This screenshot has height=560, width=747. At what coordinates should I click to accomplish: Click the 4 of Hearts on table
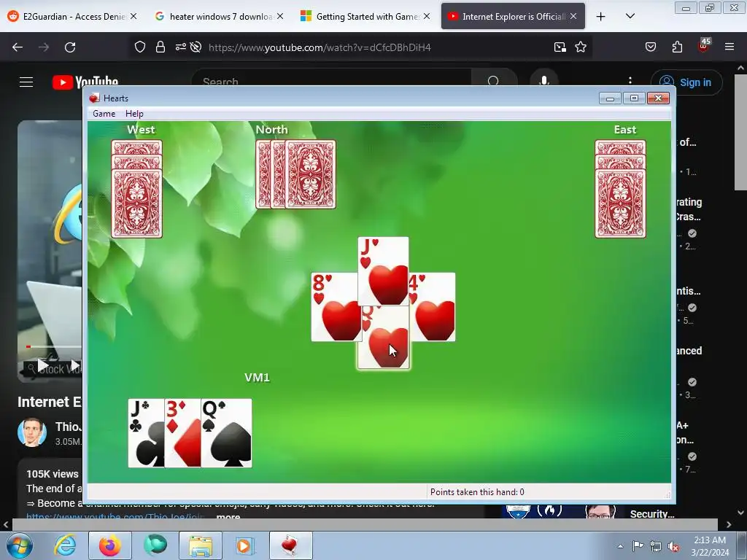(x=433, y=307)
